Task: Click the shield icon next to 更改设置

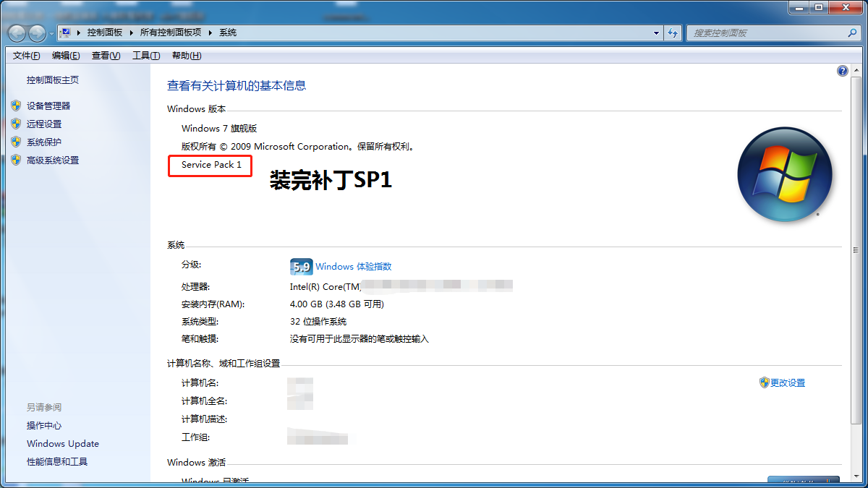Action: pos(764,382)
